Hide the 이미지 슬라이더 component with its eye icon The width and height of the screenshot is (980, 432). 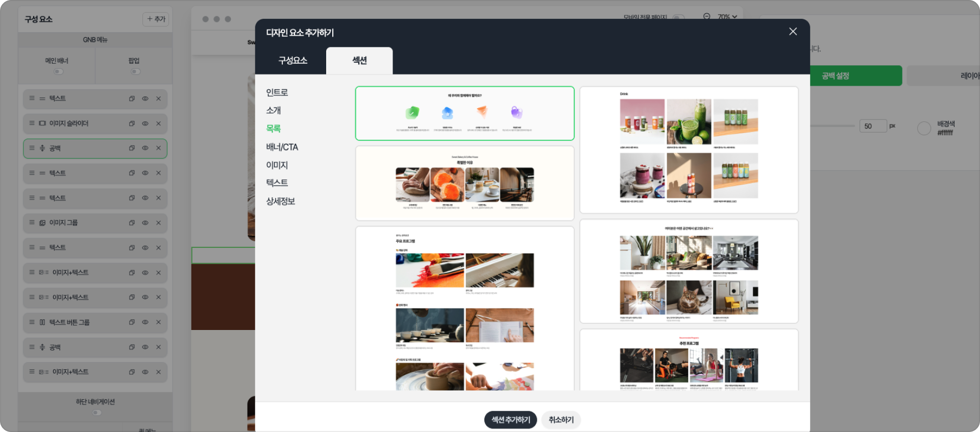pyautogui.click(x=145, y=123)
